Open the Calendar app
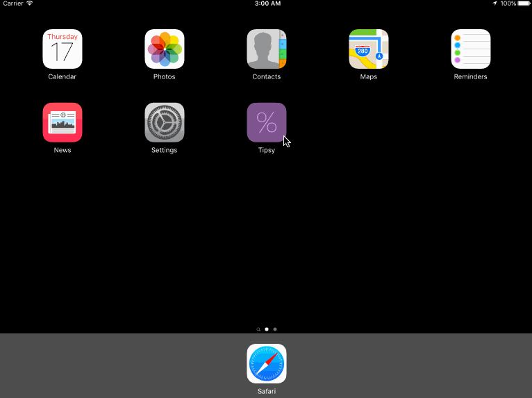Screen dimensions: 532x398 click(63, 49)
